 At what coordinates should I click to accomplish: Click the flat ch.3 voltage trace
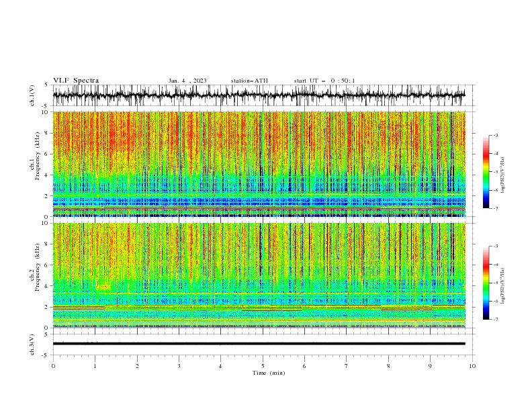click(x=259, y=344)
